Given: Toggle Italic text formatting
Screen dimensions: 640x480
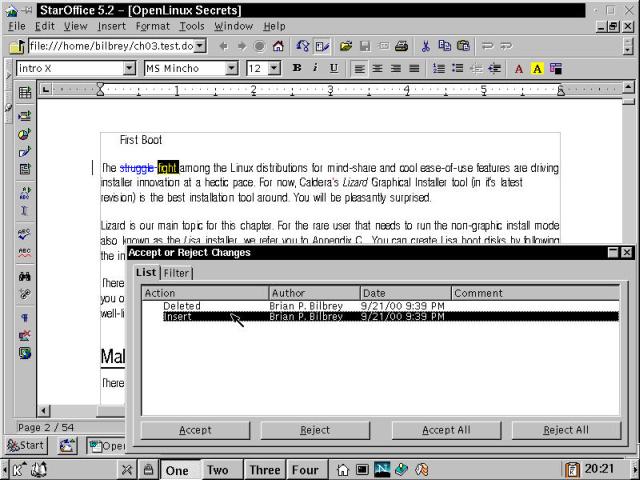Looking at the screenshot, I should tap(315, 68).
